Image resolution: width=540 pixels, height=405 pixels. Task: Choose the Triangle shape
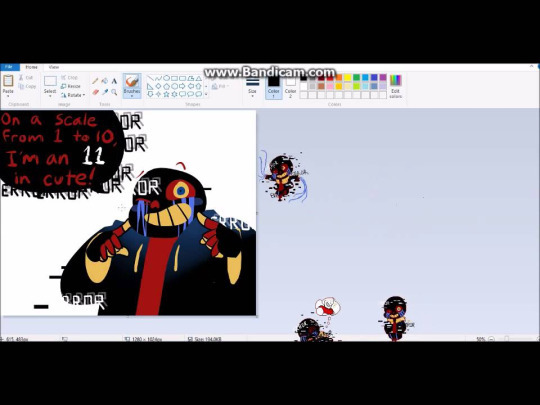(x=199, y=79)
